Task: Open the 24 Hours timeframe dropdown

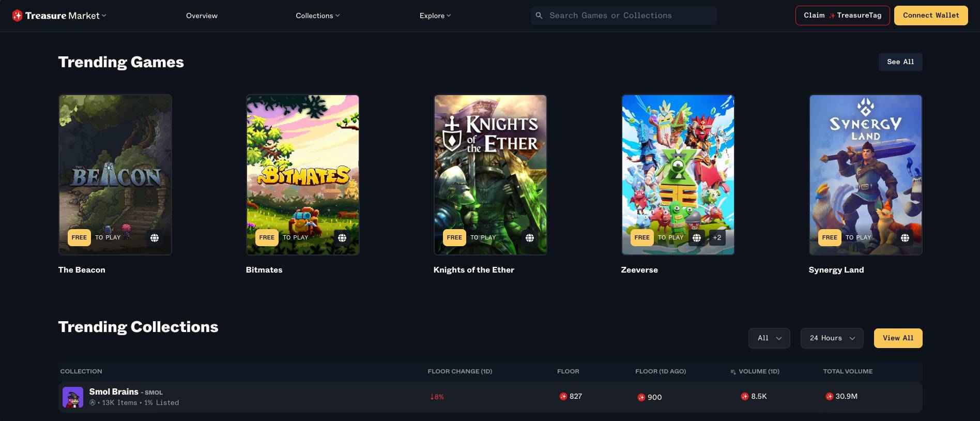Action: point(832,338)
